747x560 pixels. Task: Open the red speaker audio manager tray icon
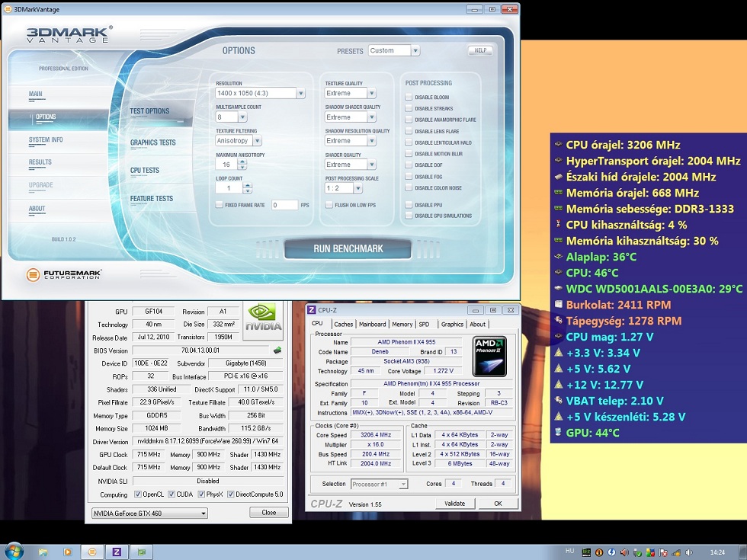coord(624,552)
